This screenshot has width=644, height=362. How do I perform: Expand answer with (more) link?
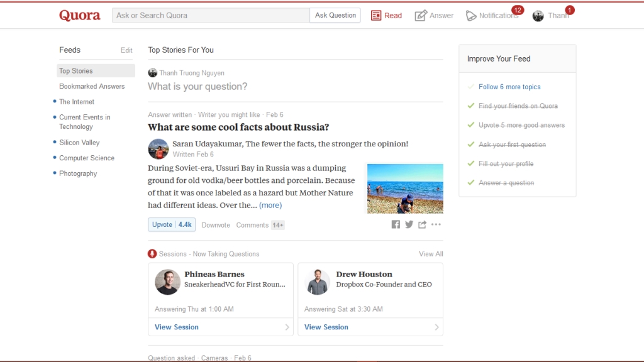tap(270, 205)
